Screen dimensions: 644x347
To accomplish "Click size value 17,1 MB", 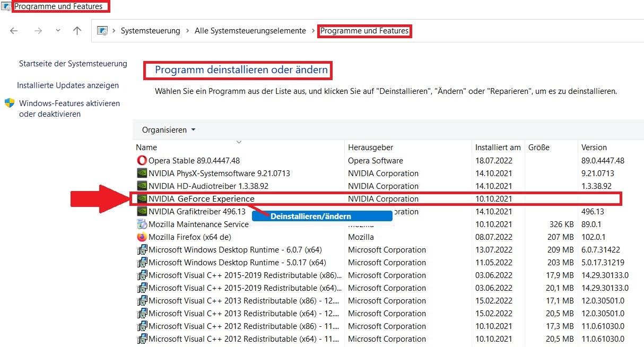I will (x=560, y=300).
